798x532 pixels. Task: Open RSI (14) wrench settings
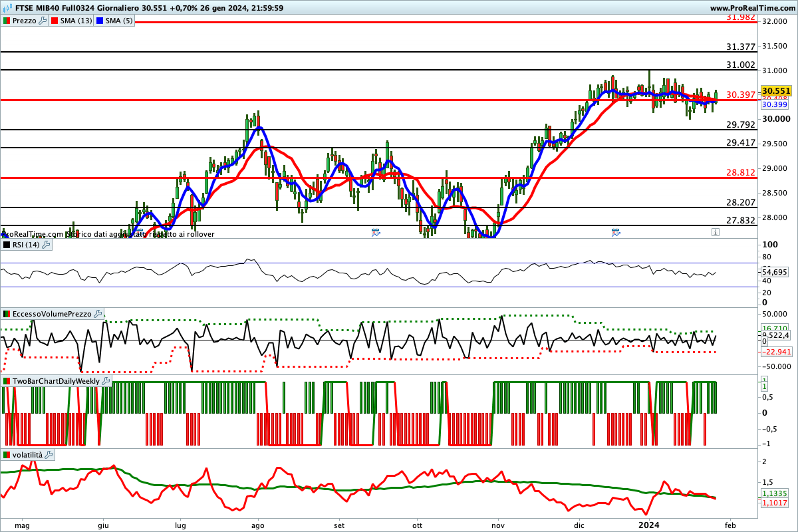click(46, 245)
